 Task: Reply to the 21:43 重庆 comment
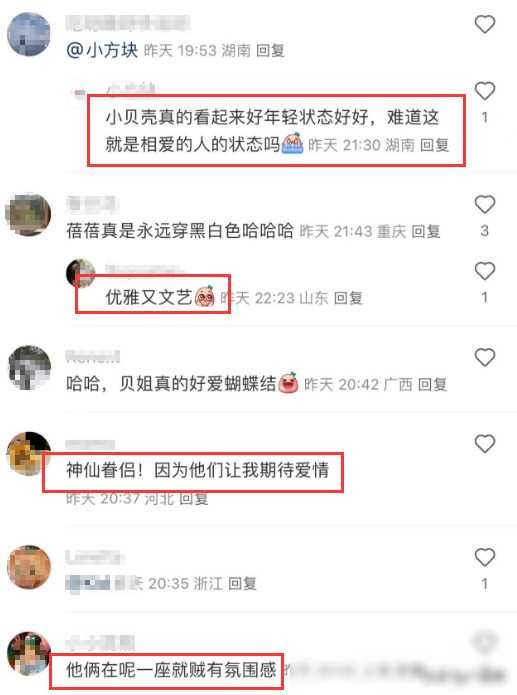coord(426,231)
